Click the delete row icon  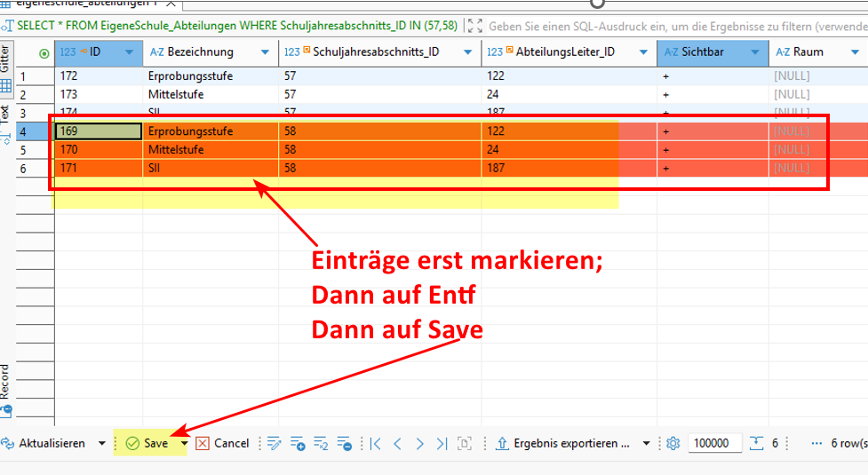click(346, 443)
